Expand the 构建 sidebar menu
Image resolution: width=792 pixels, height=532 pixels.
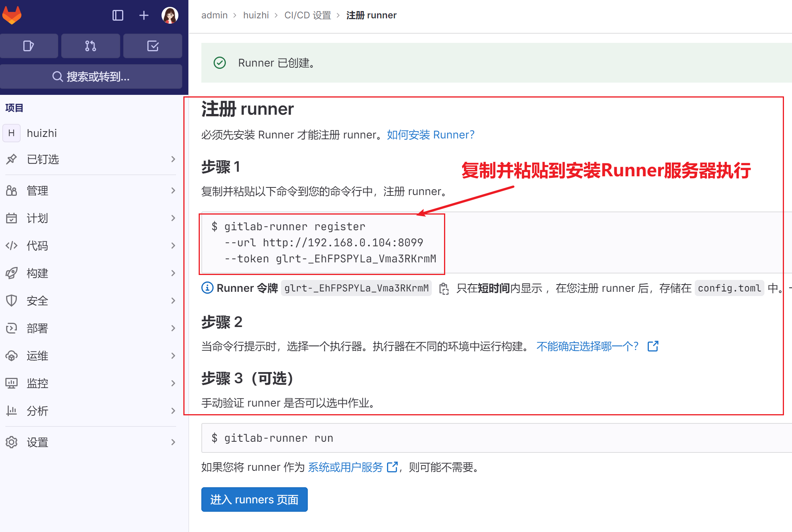pos(91,273)
